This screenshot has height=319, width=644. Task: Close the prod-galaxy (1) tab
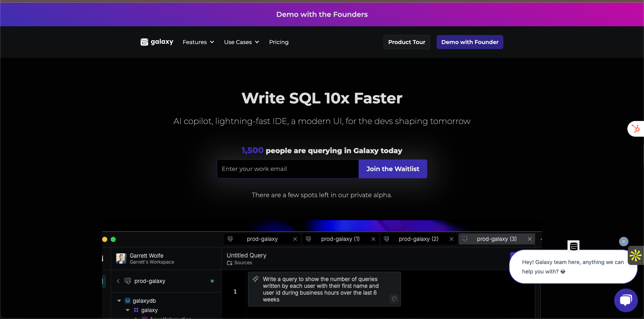373,239
